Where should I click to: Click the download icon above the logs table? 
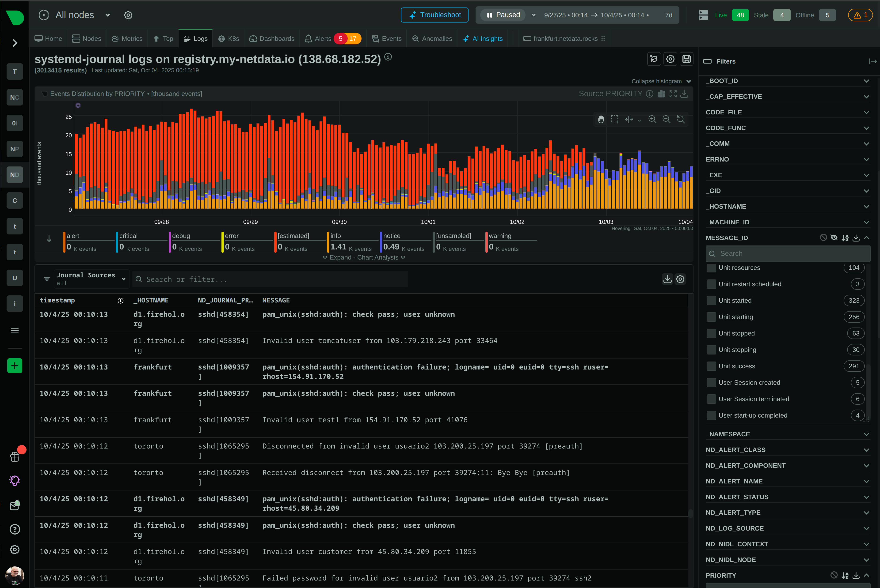click(x=667, y=279)
